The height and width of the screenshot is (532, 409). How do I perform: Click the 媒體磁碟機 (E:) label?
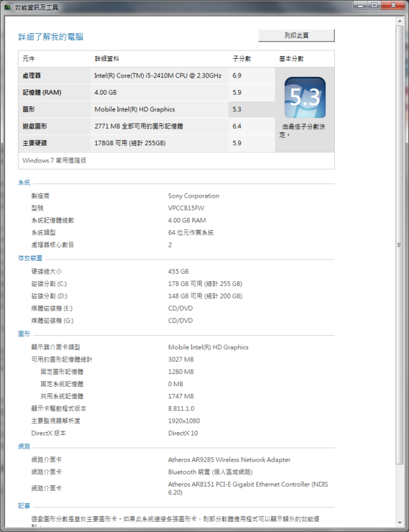pos(52,308)
